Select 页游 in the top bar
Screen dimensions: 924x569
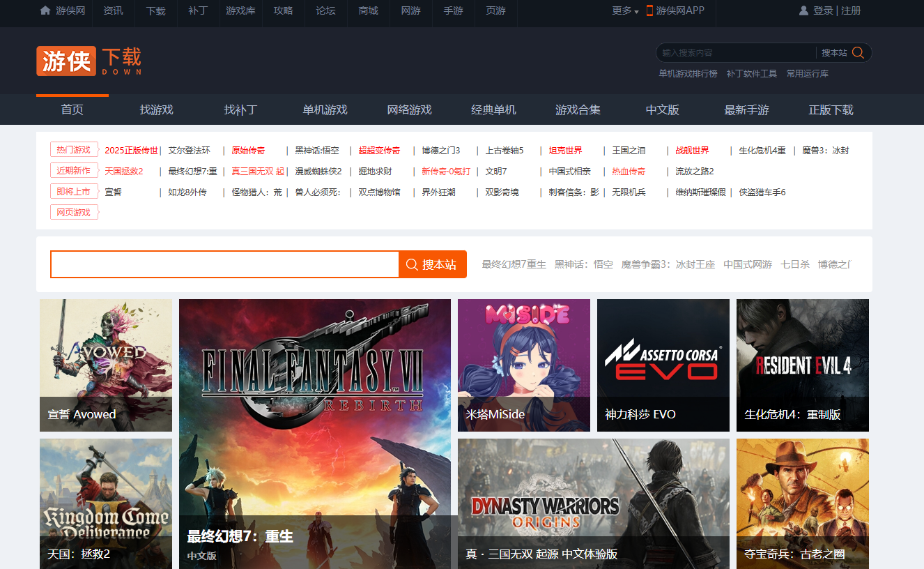click(495, 10)
